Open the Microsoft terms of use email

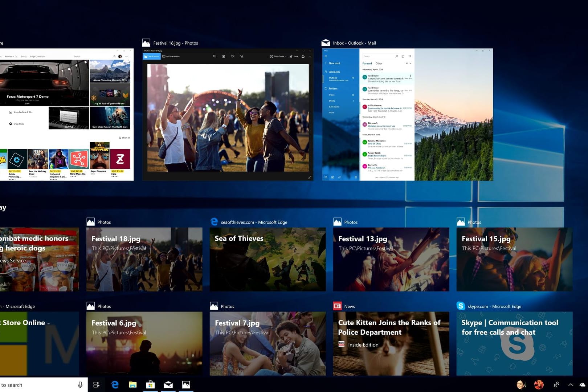pyautogui.click(x=387, y=126)
